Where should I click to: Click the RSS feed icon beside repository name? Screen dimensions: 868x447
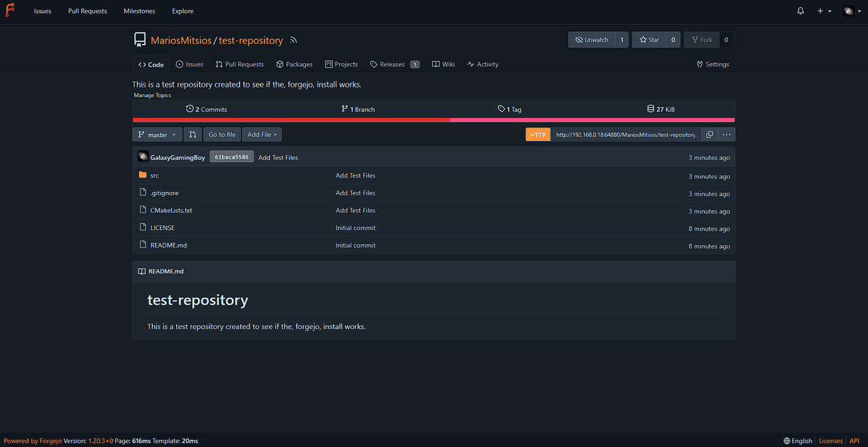click(294, 41)
